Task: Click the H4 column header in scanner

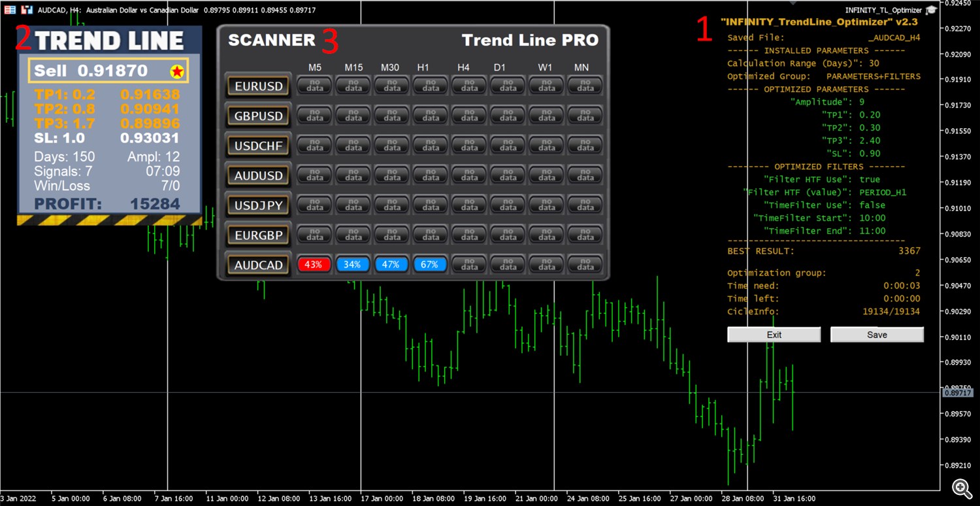Action: coord(463,68)
